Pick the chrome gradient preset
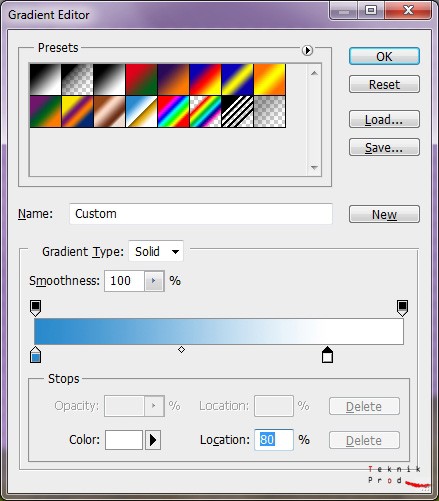 141,112
